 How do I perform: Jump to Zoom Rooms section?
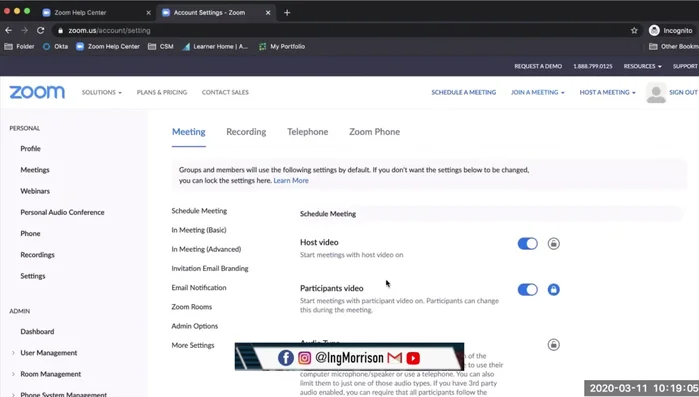(x=192, y=307)
